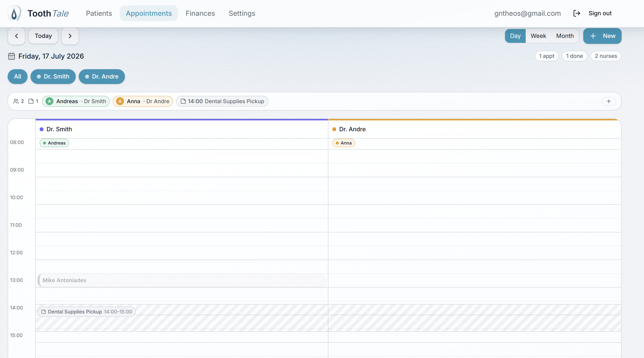Open 14:00 Dental Supplies Pickup chip

click(222, 101)
